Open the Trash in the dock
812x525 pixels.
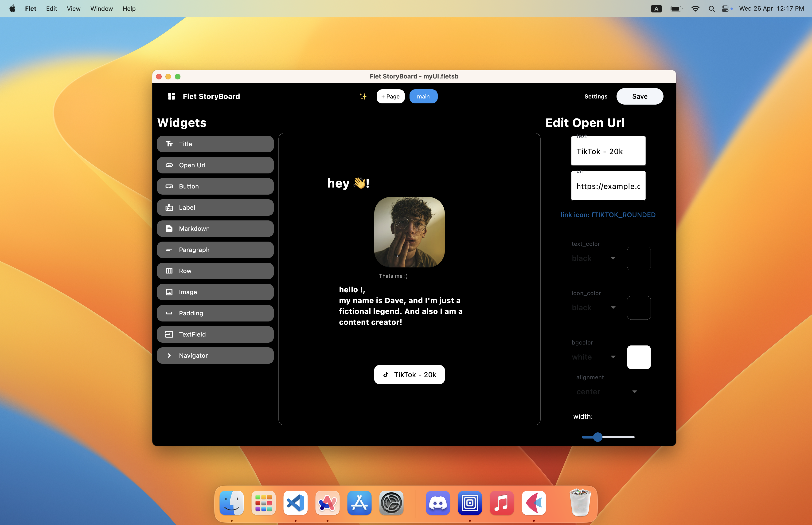[580, 503]
